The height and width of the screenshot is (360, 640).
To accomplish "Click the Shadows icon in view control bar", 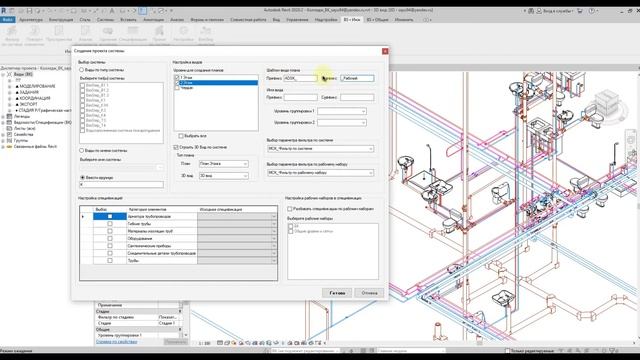I will tap(241, 343).
